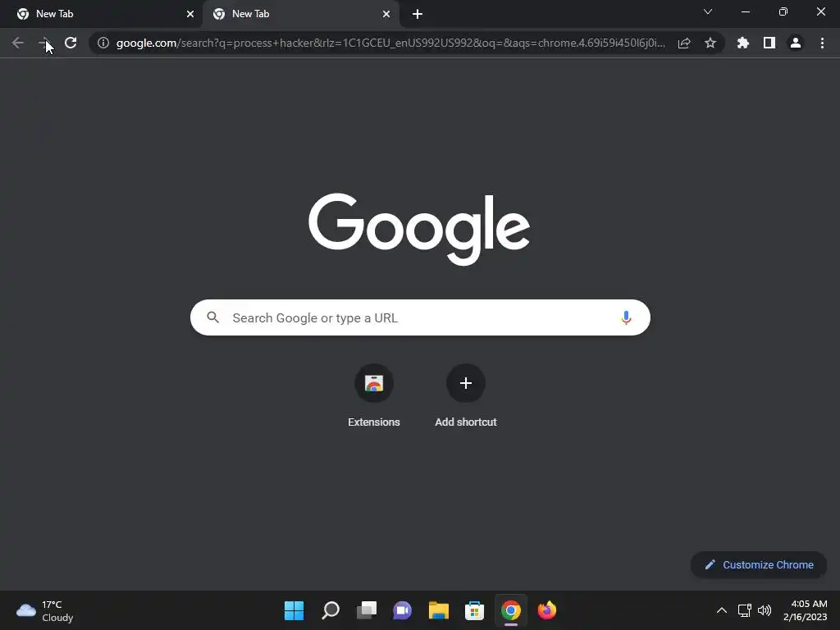Click the address bar URL text
This screenshot has width=840, height=630.
(x=391, y=43)
